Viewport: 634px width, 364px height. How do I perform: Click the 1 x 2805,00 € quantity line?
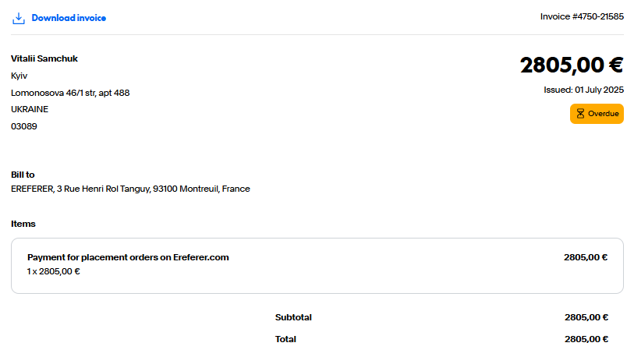point(53,271)
